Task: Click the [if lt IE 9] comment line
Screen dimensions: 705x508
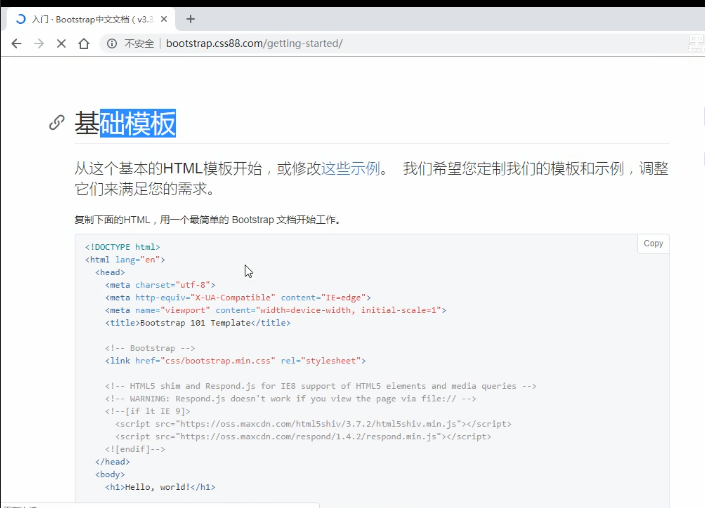Action: tap(147, 411)
